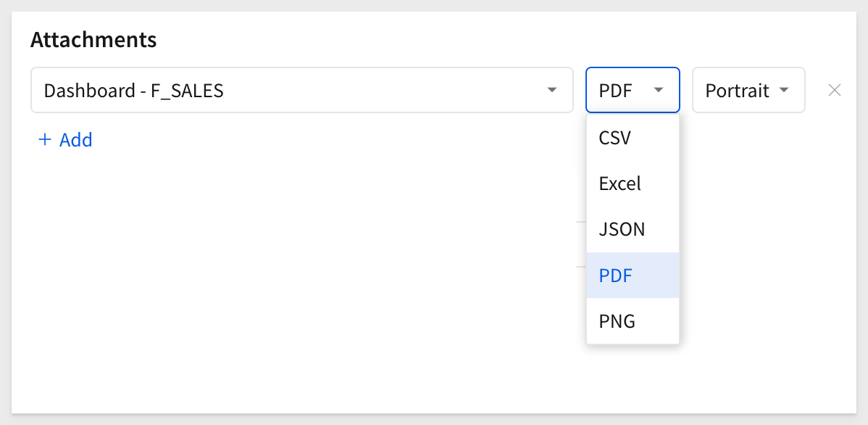Remove the F_SALES attachment with the X icon

(834, 91)
